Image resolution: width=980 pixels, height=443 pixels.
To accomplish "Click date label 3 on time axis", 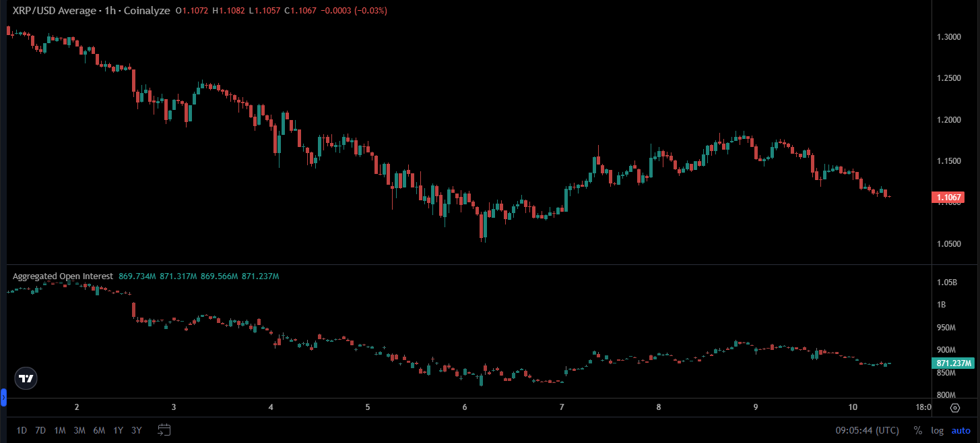I will point(174,407).
